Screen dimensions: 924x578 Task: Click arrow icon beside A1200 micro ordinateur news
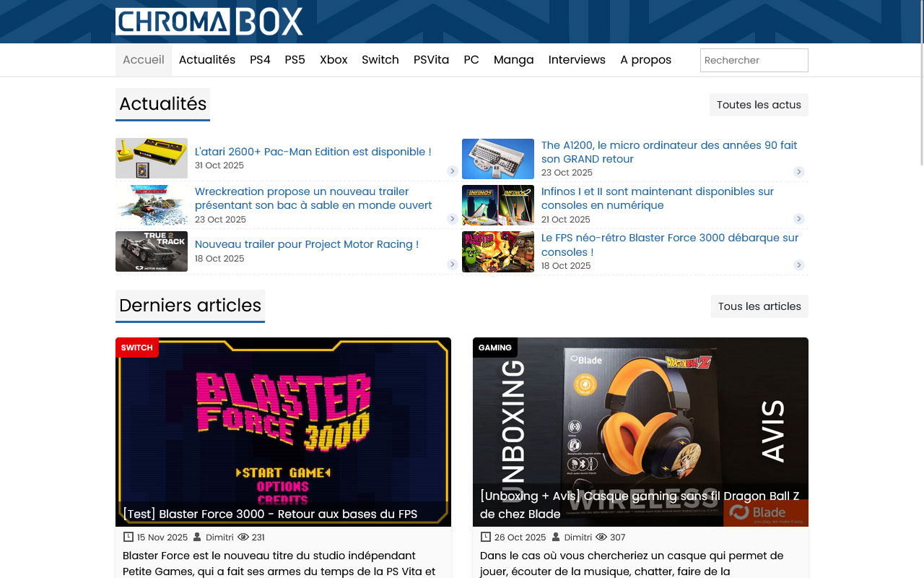tap(799, 172)
